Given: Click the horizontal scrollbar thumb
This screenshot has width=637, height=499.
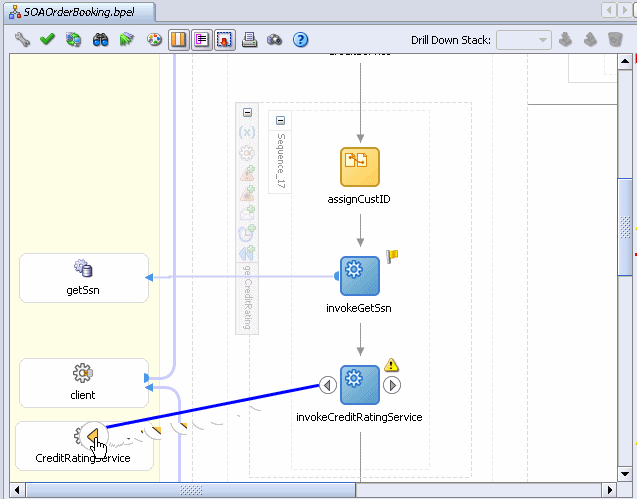Looking at the screenshot, I should click(x=191, y=490).
